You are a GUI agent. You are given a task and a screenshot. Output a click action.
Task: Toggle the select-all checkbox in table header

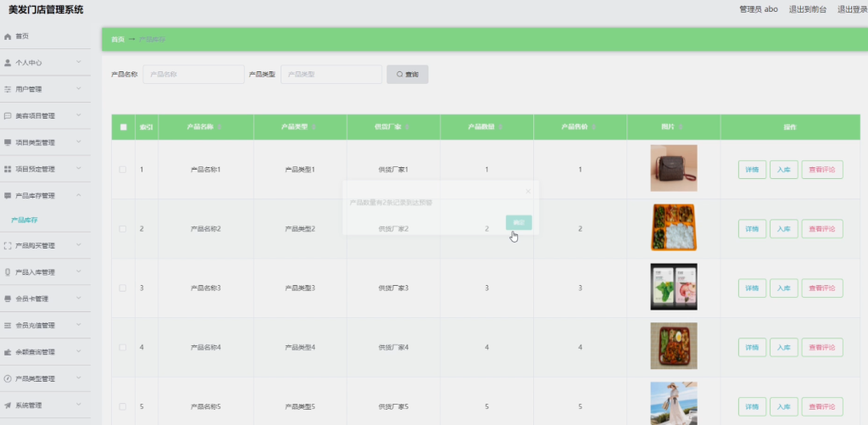click(x=124, y=127)
